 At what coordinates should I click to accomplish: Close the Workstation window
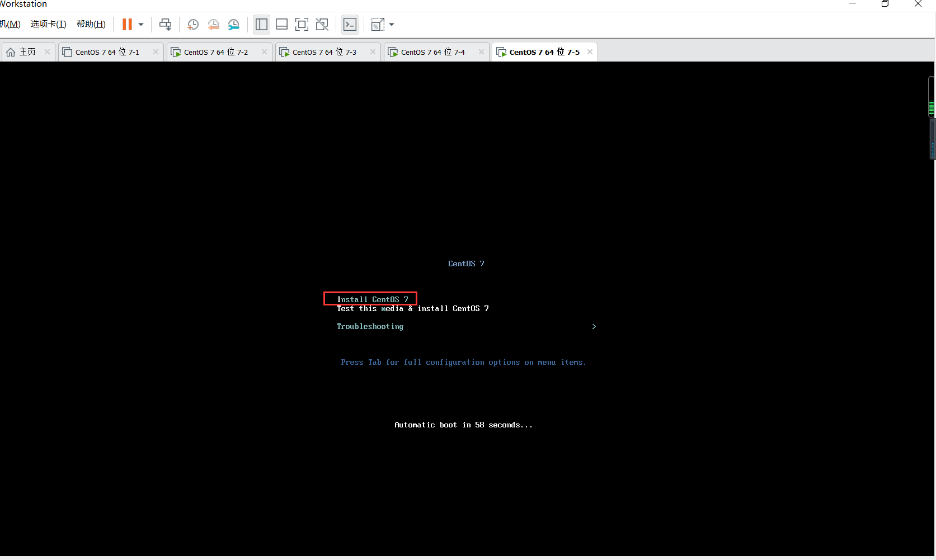tap(918, 4)
